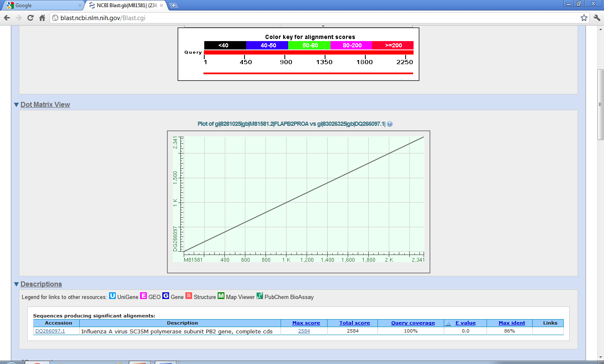The image size is (604, 364).
Task: Click the 1350 ruler tick label
Action: [324, 62]
